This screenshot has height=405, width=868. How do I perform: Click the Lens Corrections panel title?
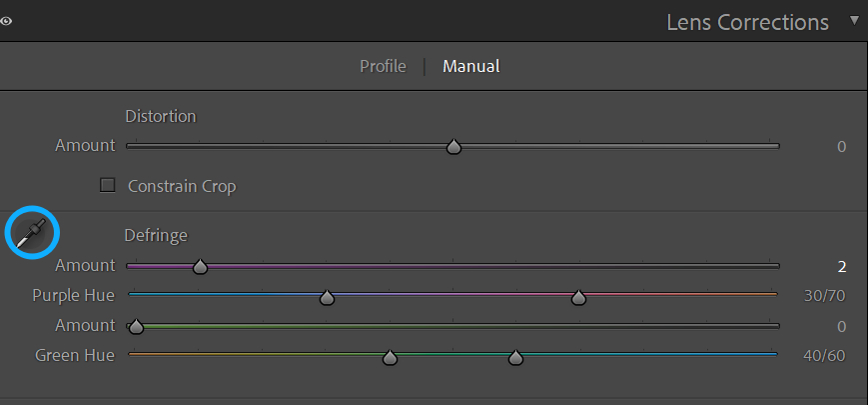[x=748, y=22]
